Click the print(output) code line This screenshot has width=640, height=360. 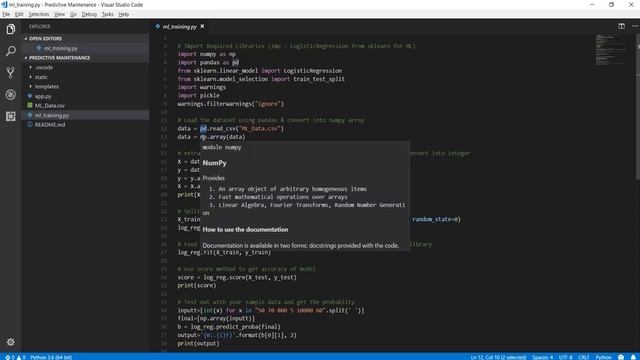click(198, 343)
